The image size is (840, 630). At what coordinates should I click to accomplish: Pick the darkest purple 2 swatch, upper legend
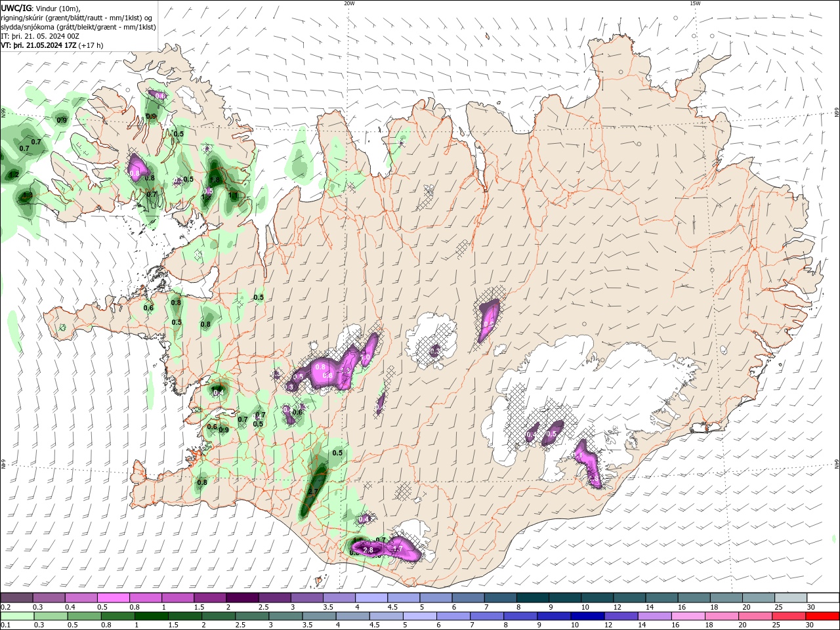pos(241,597)
